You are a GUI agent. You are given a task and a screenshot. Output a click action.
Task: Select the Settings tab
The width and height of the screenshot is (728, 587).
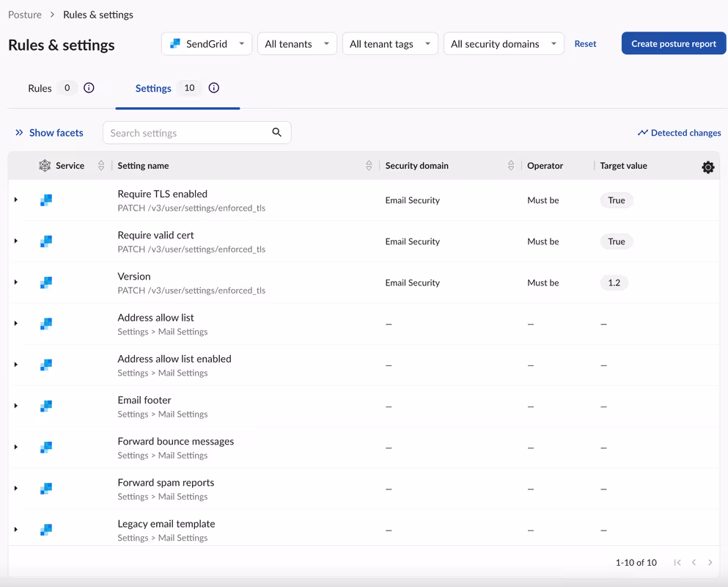[153, 88]
